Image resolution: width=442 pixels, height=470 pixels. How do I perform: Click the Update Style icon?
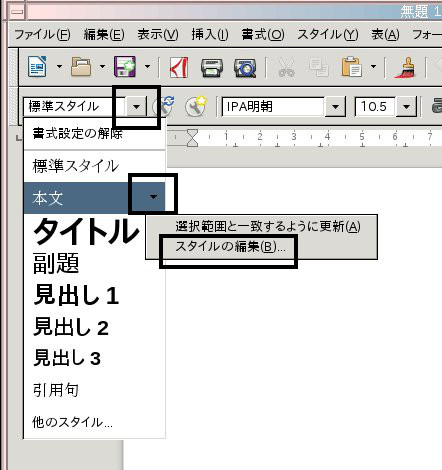click(x=164, y=106)
